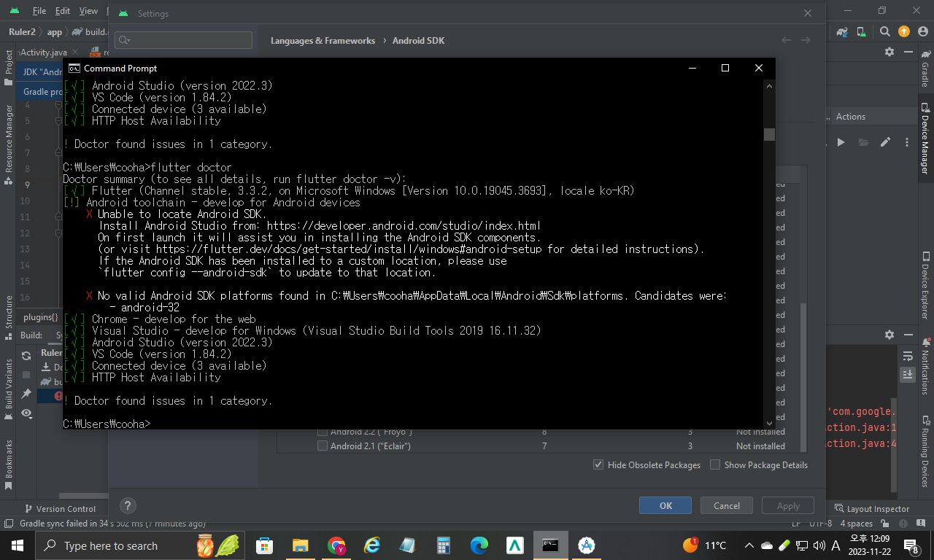Click the orange IDE update icon
934x560 pixels.
coord(904,31)
